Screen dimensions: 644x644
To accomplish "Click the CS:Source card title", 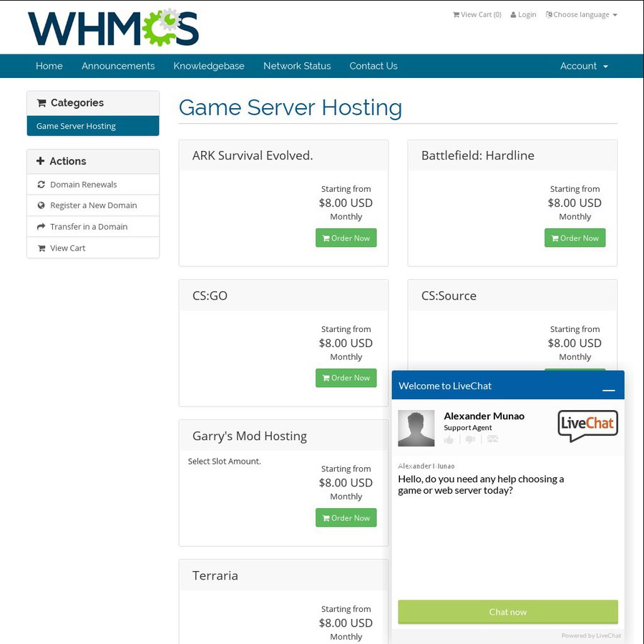I will point(449,296).
